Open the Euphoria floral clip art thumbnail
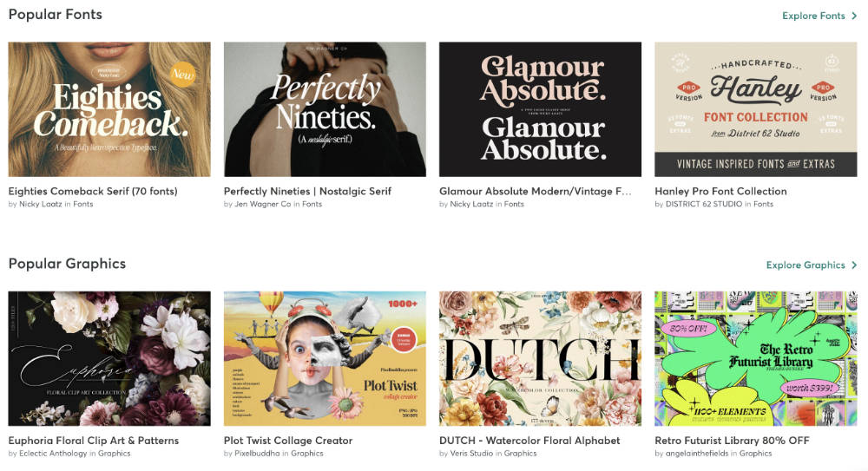The height and width of the screenshot is (471, 868). [109, 358]
